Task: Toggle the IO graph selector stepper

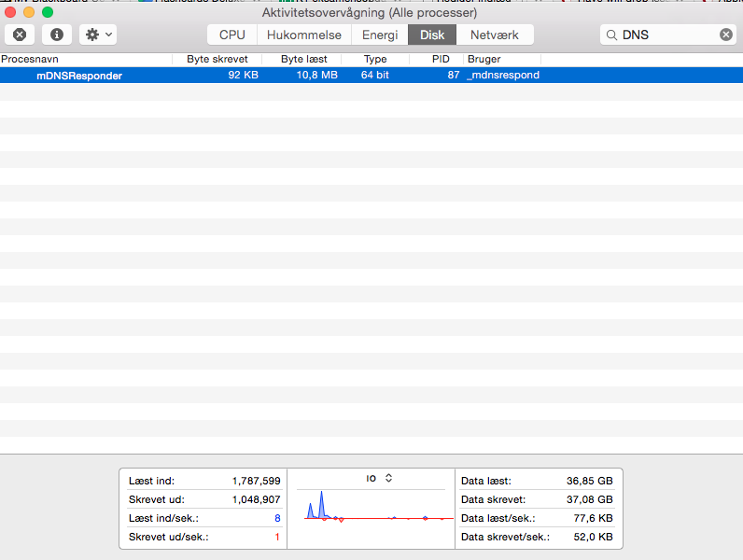Action: coord(388,478)
